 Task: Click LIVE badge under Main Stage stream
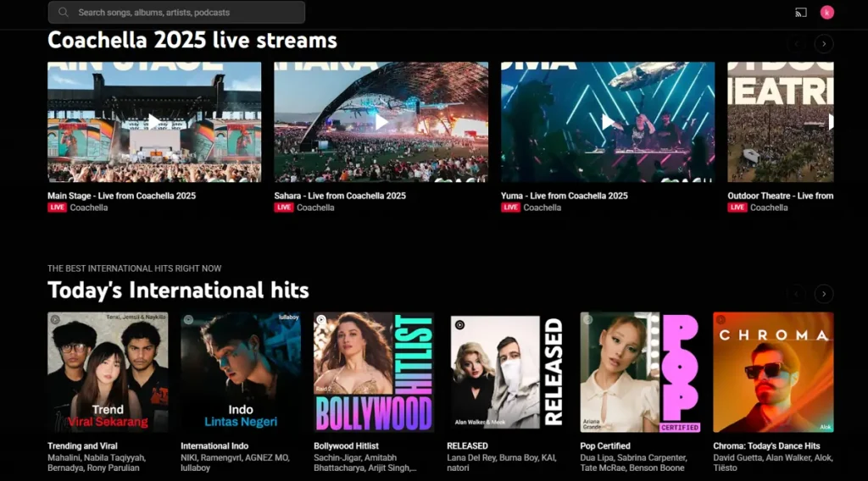click(x=57, y=207)
